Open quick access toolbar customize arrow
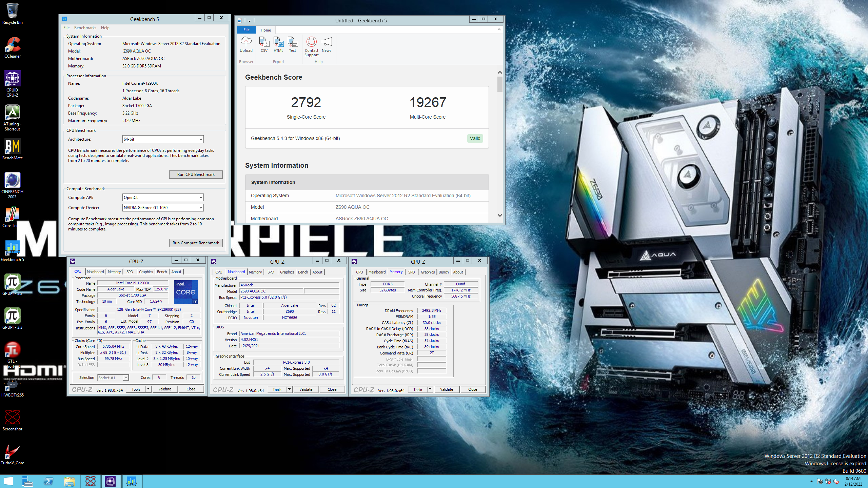The height and width of the screenshot is (488, 868). point(249,21)
